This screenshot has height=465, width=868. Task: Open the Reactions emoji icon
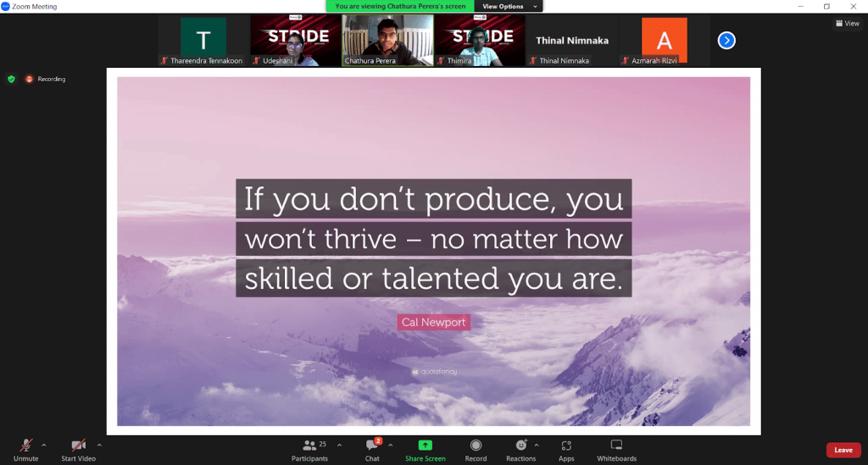(520, 446)
